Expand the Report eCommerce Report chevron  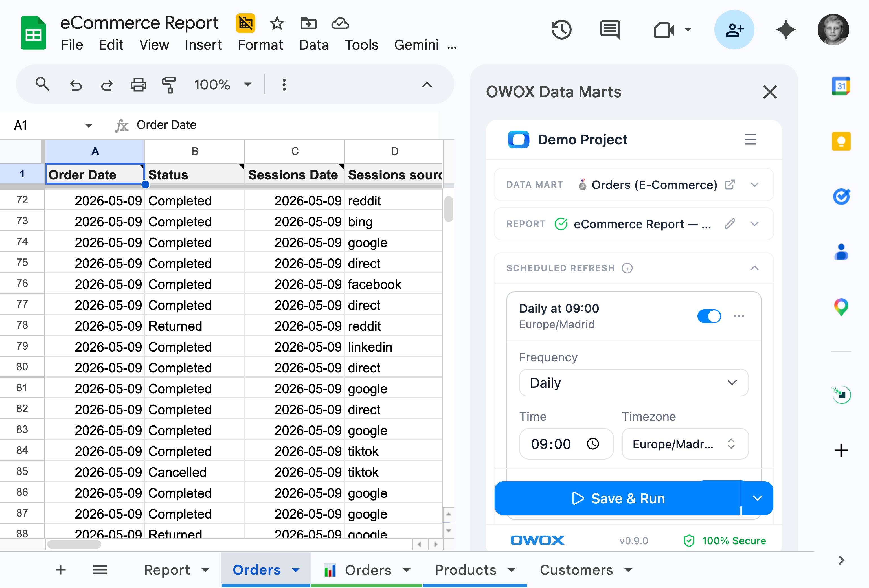click(754, 224)
